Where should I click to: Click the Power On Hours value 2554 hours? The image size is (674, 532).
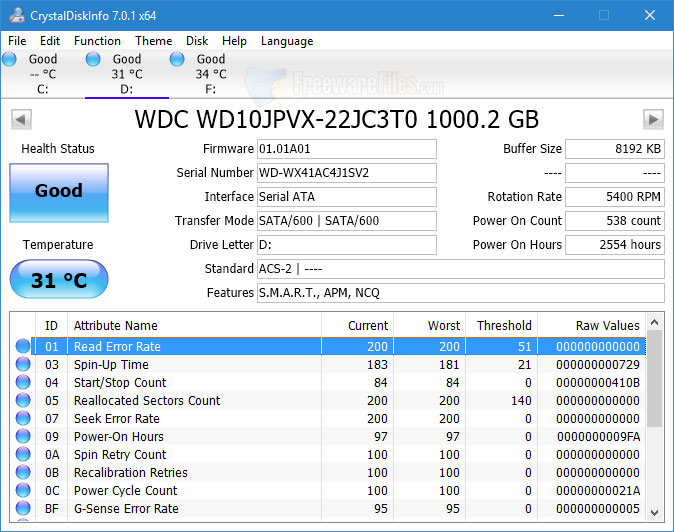615,245
